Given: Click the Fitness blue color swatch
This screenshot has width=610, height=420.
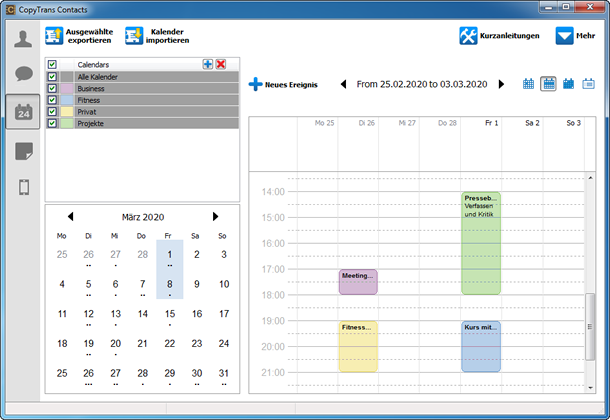Looking at the screenshot, I should tap(67, 100).
